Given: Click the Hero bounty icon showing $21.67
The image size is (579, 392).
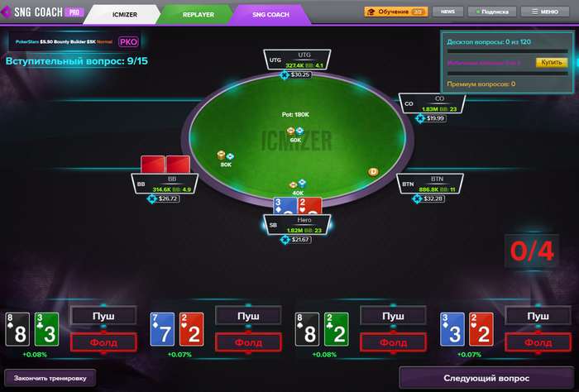Looking at the screenshot, I should pyautogui.click(x=285, y=240).
